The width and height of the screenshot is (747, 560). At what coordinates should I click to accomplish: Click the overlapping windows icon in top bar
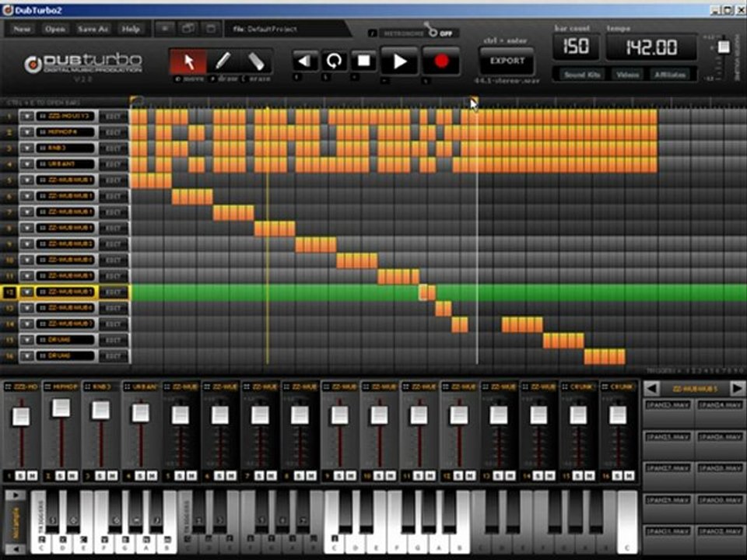tap(188, 29)
